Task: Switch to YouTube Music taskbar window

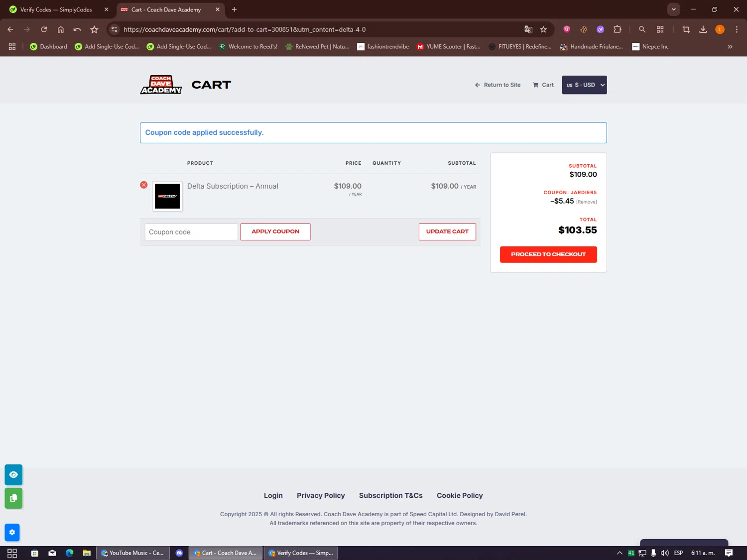Action: (132, 553)
